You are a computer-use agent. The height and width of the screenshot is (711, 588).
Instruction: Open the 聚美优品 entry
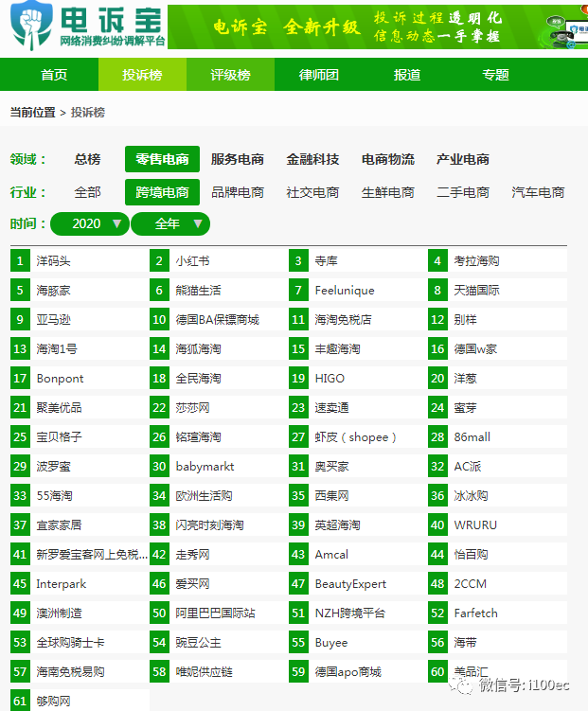80,408
